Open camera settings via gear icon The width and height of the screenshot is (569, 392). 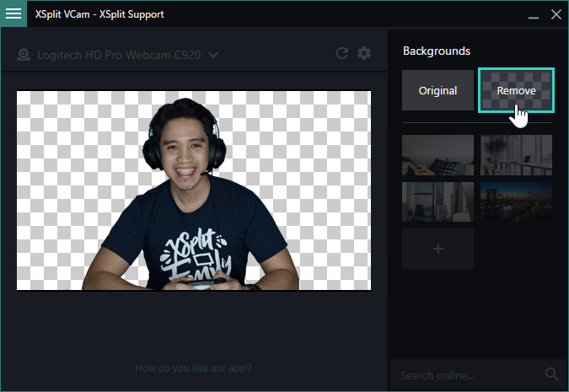coord(364,54)
